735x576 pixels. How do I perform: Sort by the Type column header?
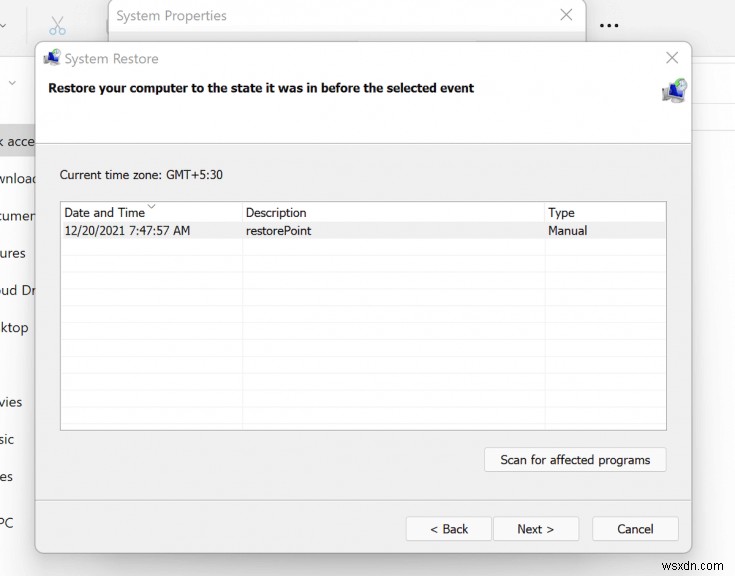tap(561, 212)
